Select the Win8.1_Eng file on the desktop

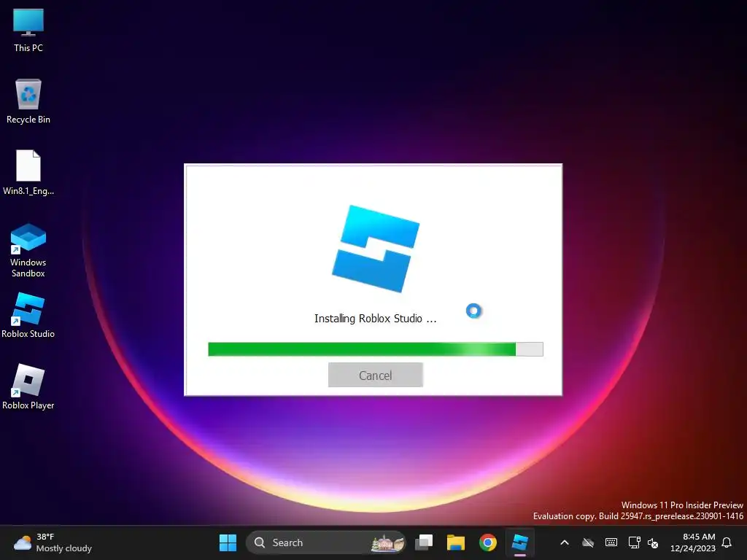[28, 173]
